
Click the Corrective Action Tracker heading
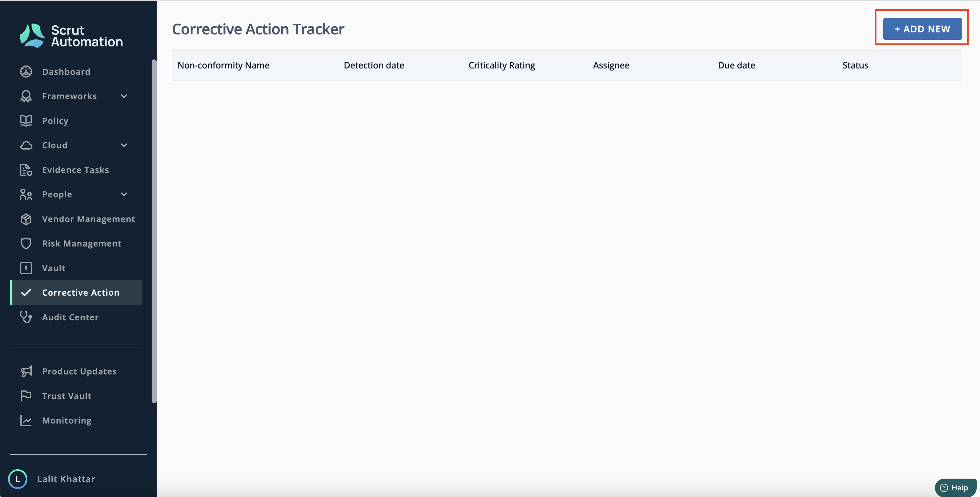click(x=258, y=29)
